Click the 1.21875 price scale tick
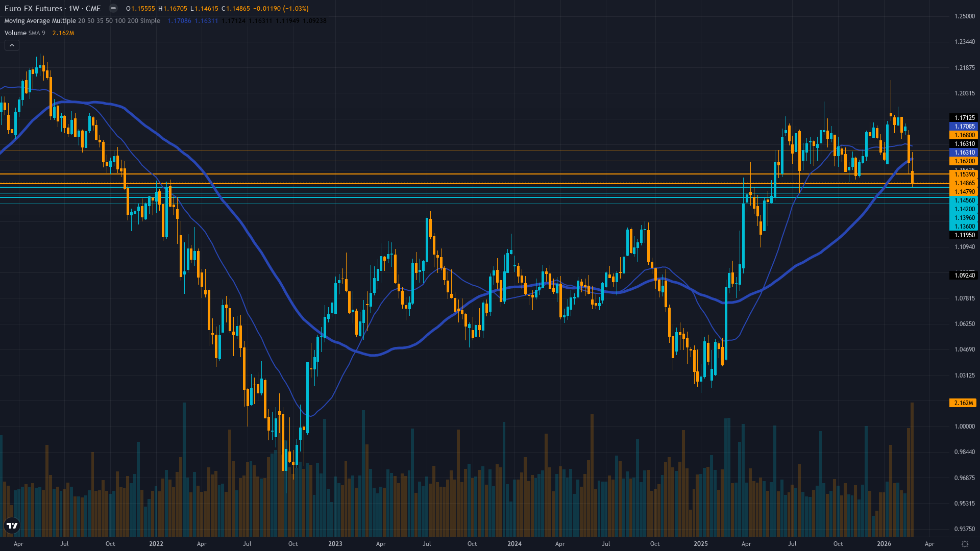The image size is (980, 551). 964,68
